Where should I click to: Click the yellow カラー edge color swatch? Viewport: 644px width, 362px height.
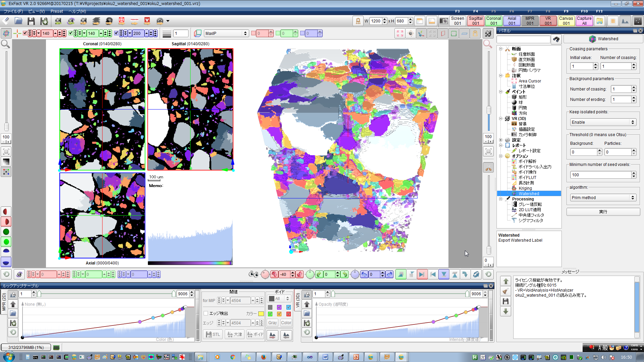261,314
